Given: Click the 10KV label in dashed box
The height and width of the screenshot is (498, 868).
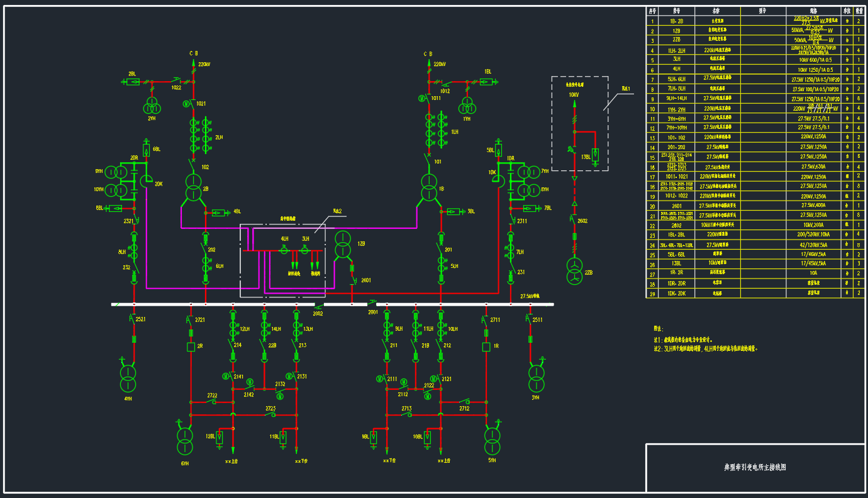Looking at the screenshot, I should point(573,95).
